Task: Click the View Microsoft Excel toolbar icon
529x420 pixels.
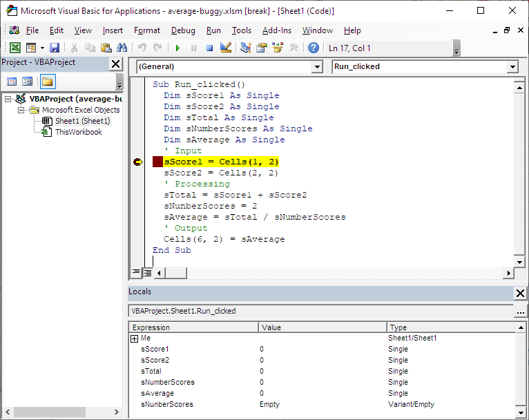Action: click(x=15, y=48)
